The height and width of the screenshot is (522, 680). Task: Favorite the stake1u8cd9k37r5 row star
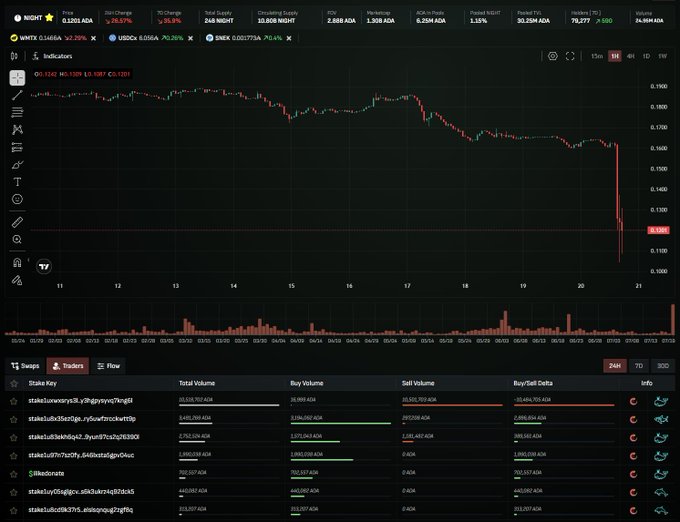(14, 510)
